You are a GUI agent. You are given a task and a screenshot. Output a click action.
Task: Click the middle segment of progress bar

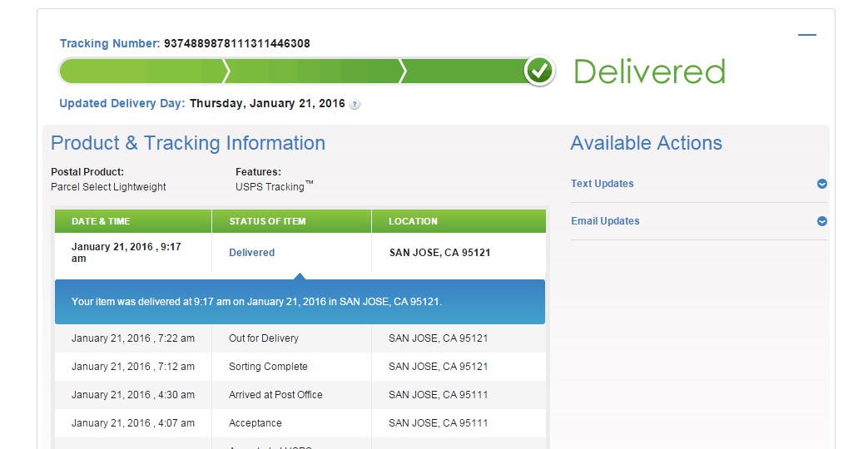[312, 72]
